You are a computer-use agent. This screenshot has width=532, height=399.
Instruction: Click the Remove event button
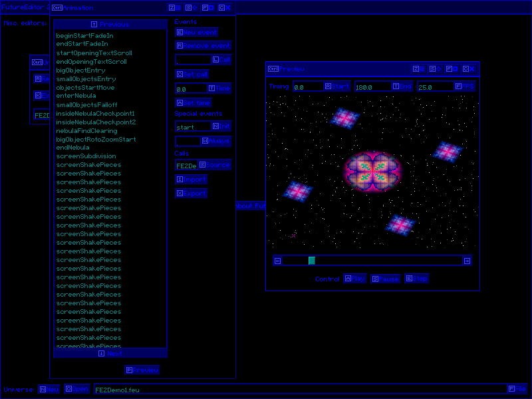click(x=203, y=46)
